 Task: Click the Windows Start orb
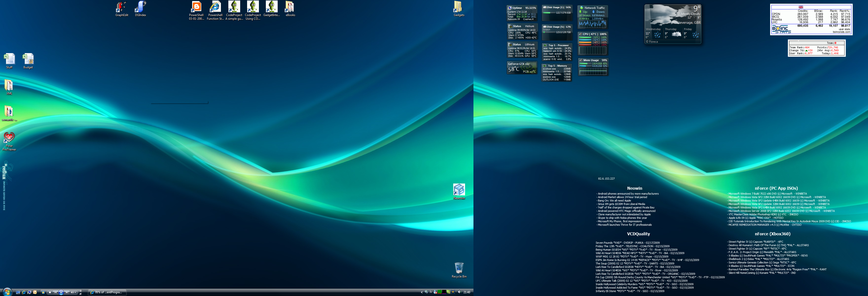[7, 292]
